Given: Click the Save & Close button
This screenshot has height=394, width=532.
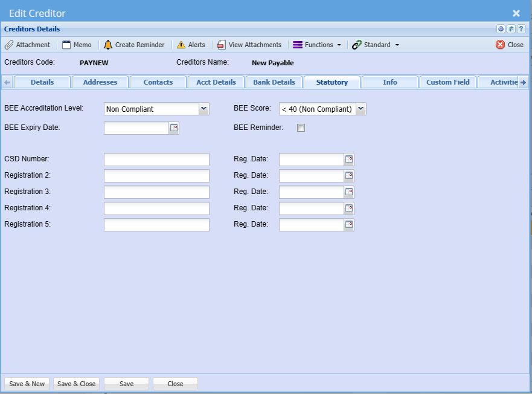Looking at the screenshot, I should [x=76, y=384].
